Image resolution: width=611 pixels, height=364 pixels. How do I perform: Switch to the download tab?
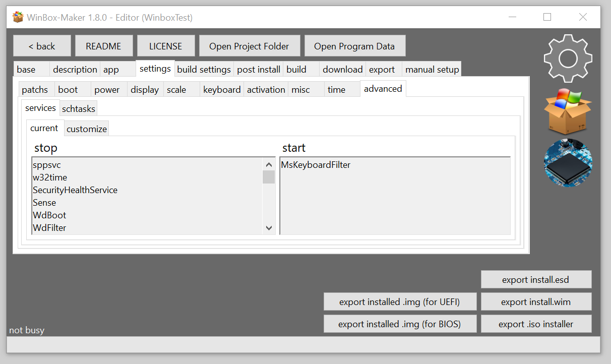pyautogui.click(x=342, y=69)
